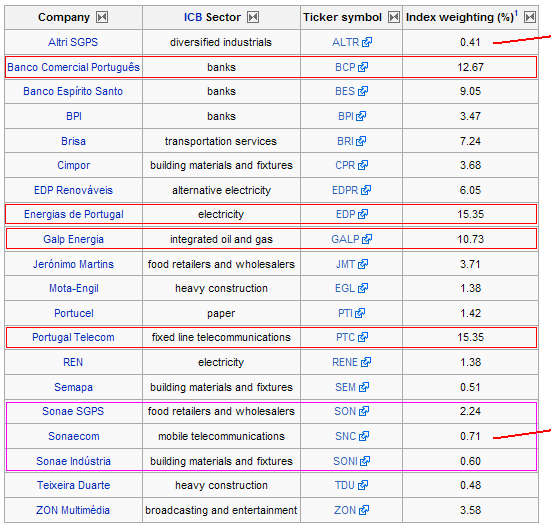Follow the CPR ticker external link
The height and width of the screenshot is (529, 560).
tap(352, 165)
